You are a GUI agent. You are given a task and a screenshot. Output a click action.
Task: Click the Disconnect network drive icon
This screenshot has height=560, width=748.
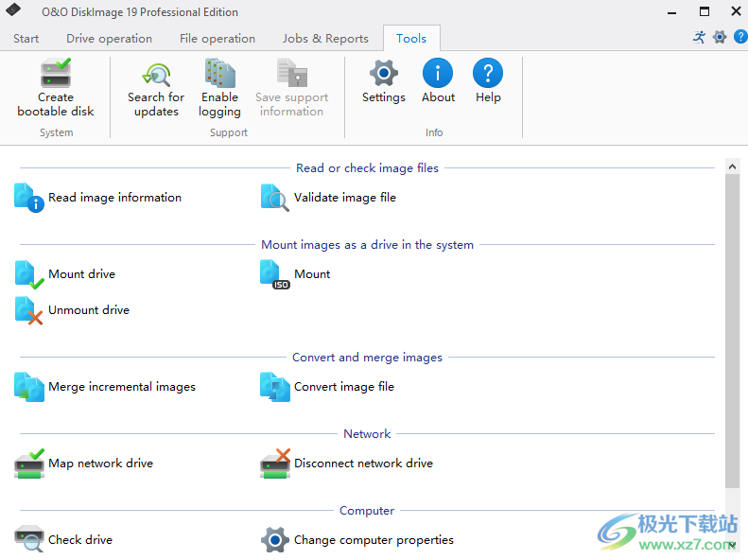(x=275, y=464)
